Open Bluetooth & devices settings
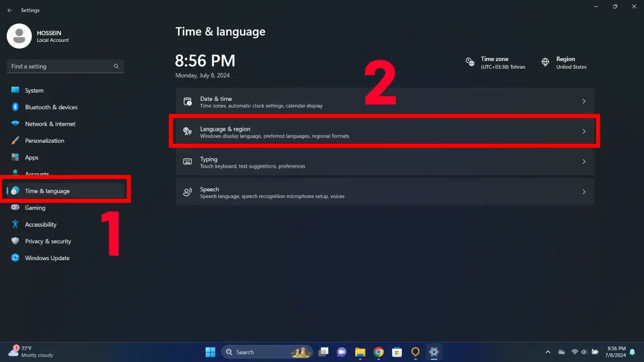Screen dimensions: 644x362 [50, 107]
